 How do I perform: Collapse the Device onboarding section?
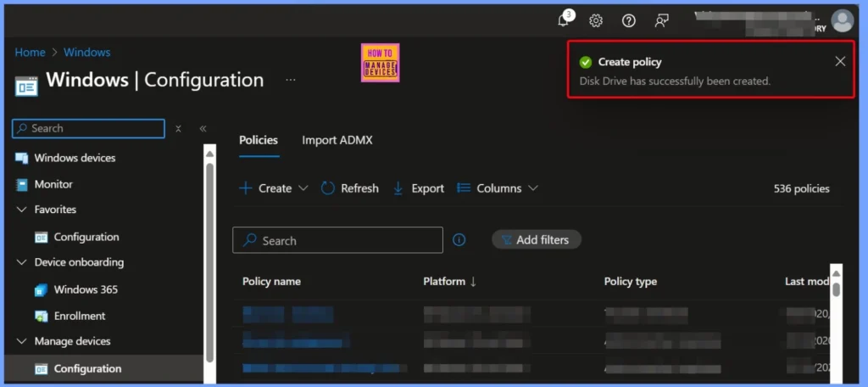coord(21,262)
